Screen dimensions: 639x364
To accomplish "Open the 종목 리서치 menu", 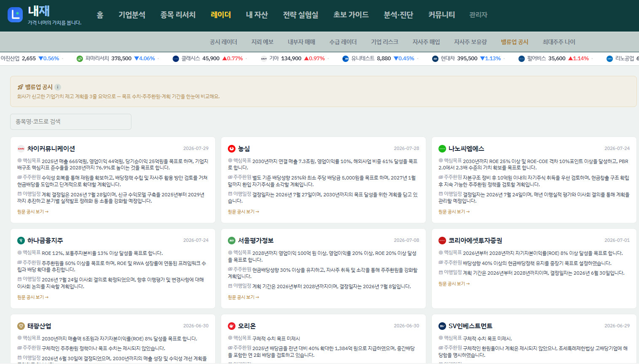I will coord(178,15).
